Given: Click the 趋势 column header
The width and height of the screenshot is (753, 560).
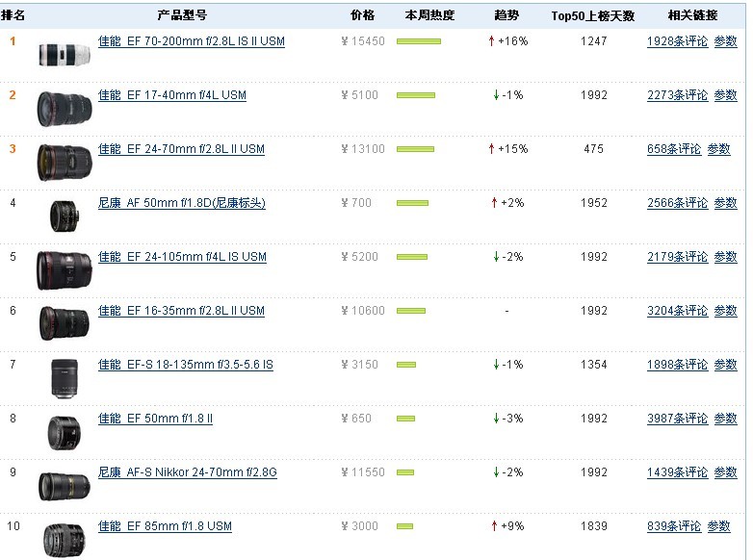Looking at the screenshot, I should click(506, 15).
